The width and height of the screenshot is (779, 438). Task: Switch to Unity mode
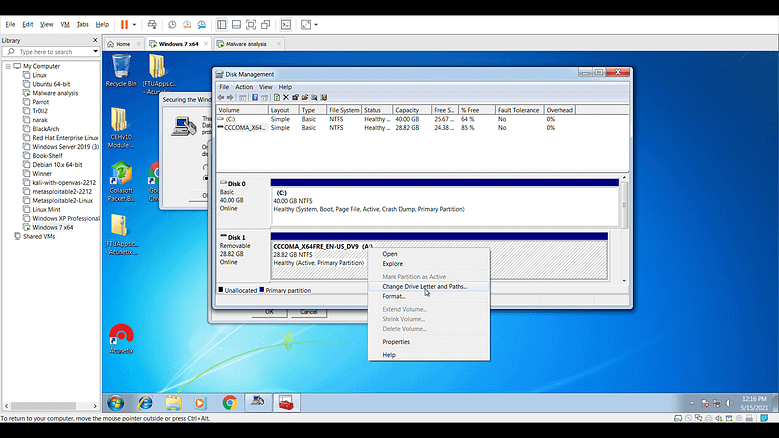point(266,24)
